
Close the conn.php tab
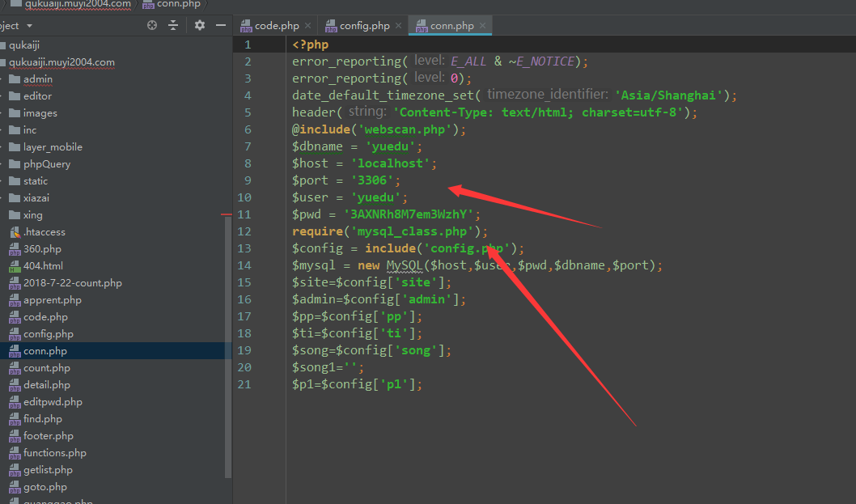482,26
